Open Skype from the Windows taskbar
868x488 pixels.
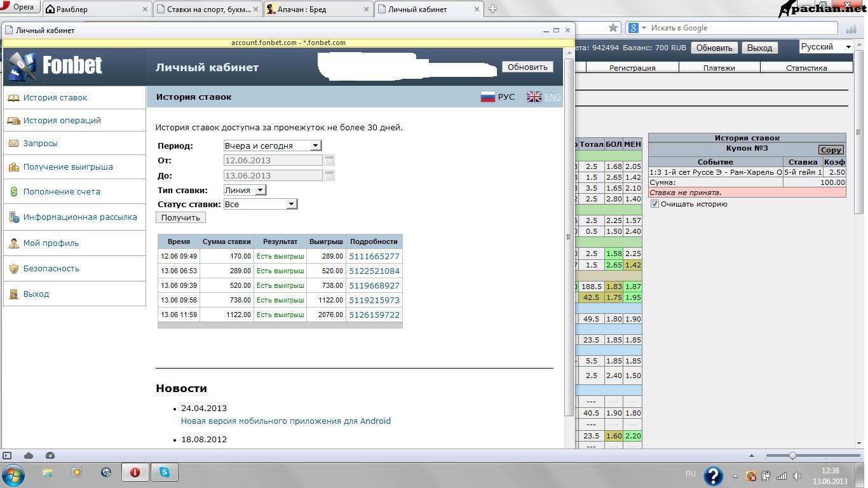165,472
